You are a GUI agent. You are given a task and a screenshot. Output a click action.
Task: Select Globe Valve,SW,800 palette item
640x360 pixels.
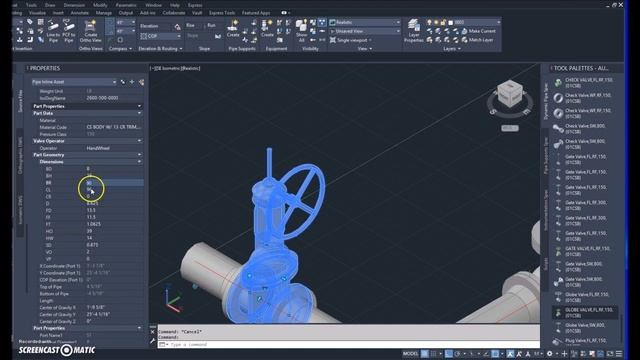click(586, 328)
